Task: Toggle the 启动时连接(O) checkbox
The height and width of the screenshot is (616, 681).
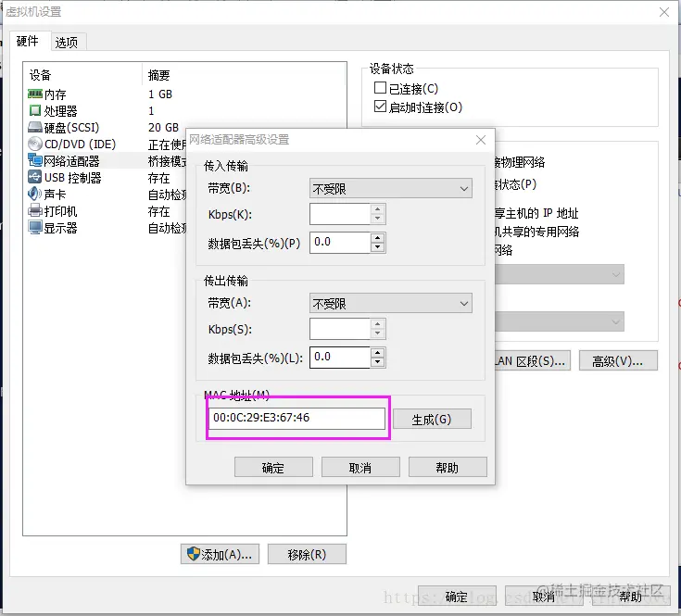Action: (380, 106)
